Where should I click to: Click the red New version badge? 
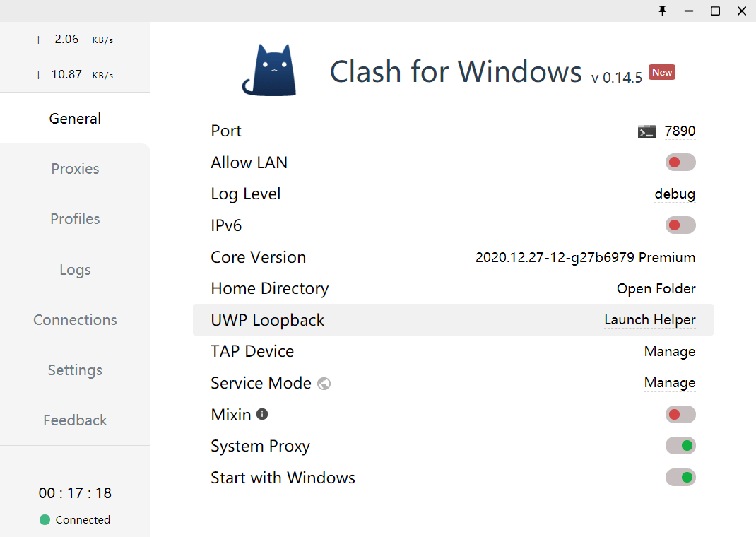click(662, 72)
